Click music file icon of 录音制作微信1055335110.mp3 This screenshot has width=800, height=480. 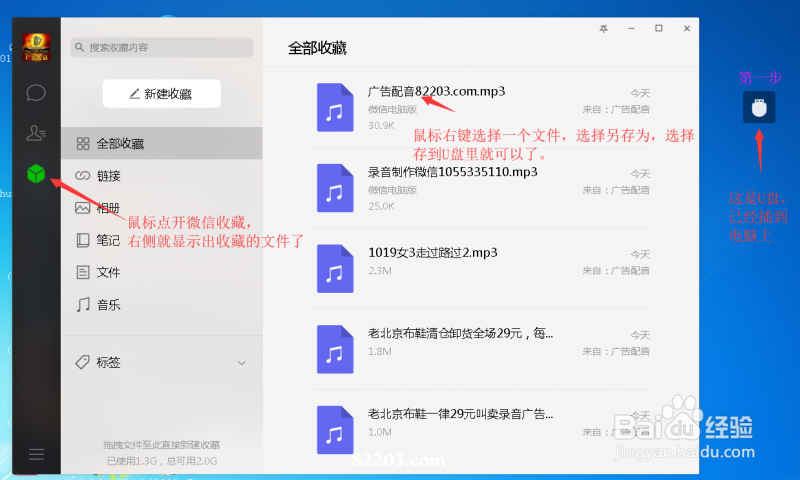(335, 188)
